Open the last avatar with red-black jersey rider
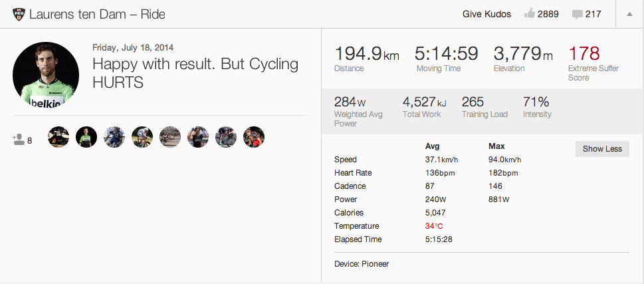The image size is (644, 284). pos(254,137)
